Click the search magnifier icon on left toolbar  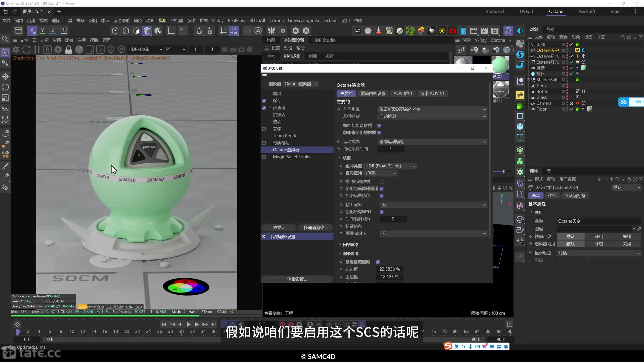tap(5, 39)
